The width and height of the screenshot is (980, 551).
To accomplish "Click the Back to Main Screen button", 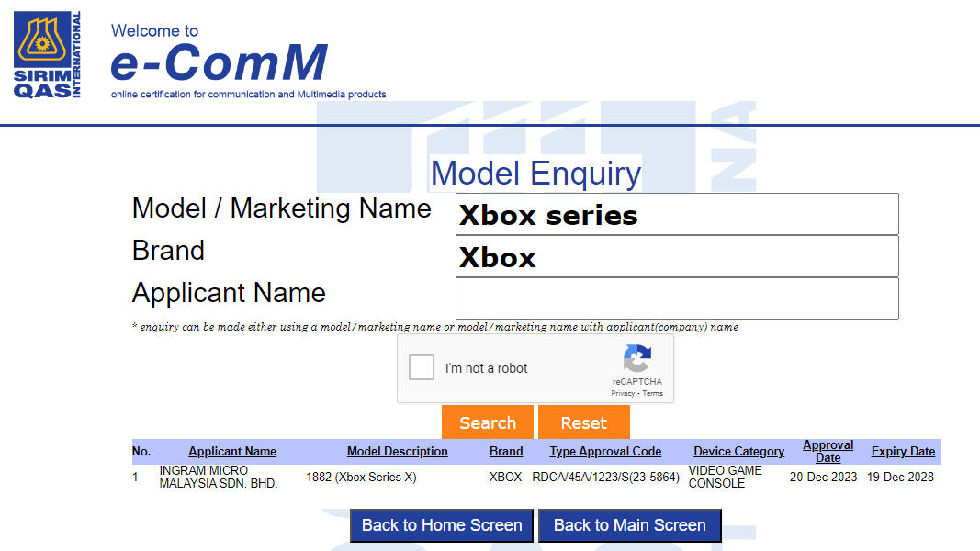I will pyautogui.click(x=629, y=525).
